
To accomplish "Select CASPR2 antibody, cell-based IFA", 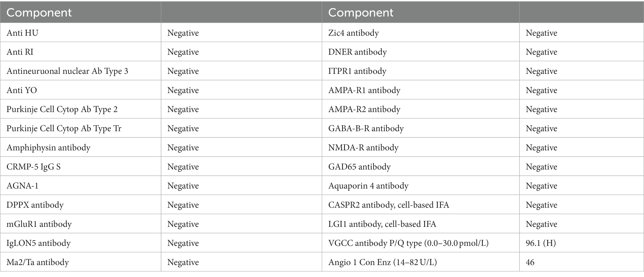I will 389,205.
